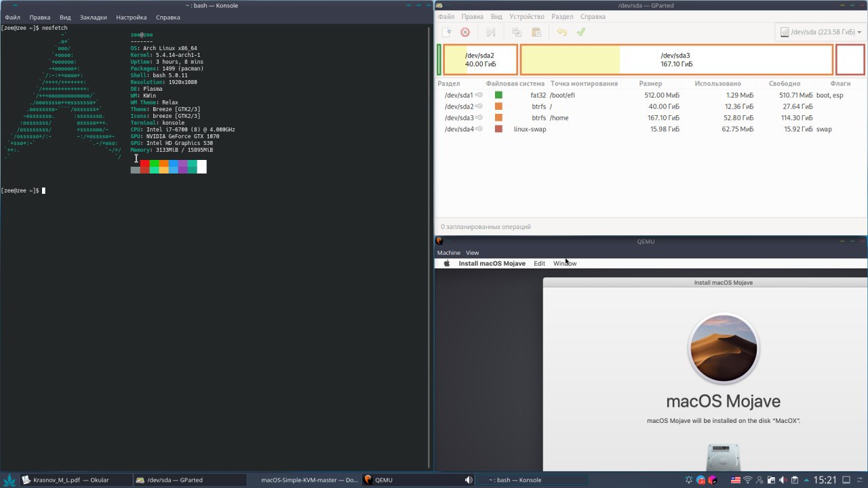Click speaker icon on the QEMU taskbar entry

coord(468,480)
